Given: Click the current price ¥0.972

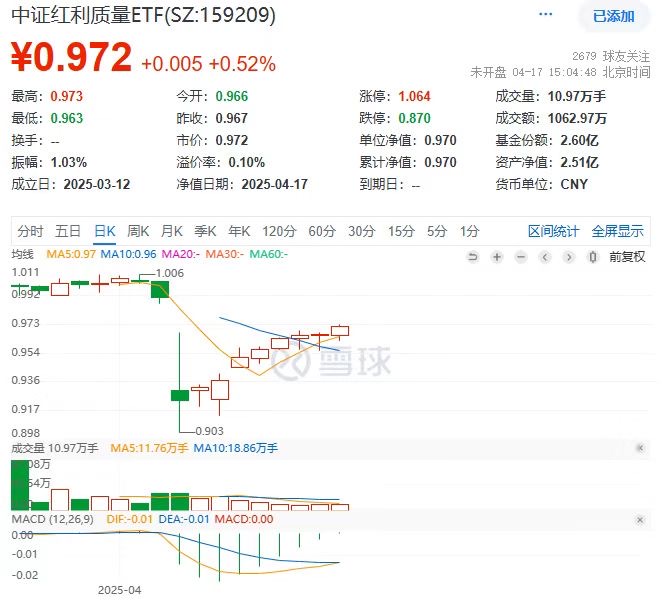Looking at the screenshot, I should [71, 57].
